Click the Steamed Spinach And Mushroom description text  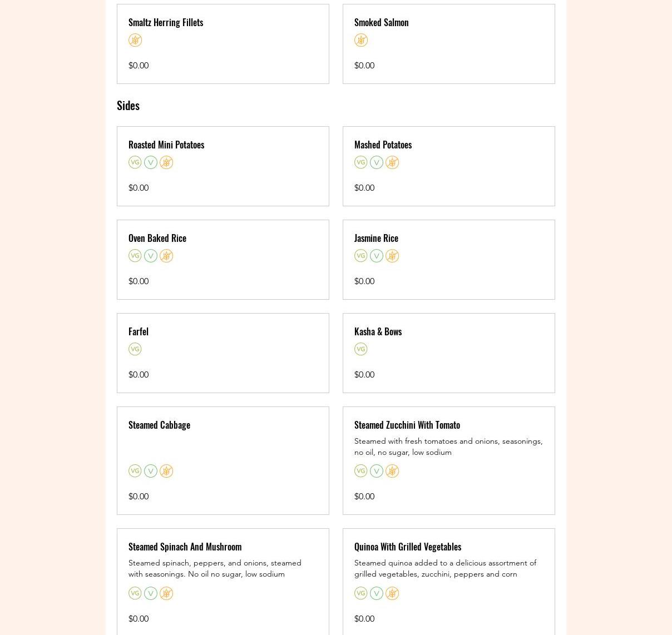pos(215,568)
